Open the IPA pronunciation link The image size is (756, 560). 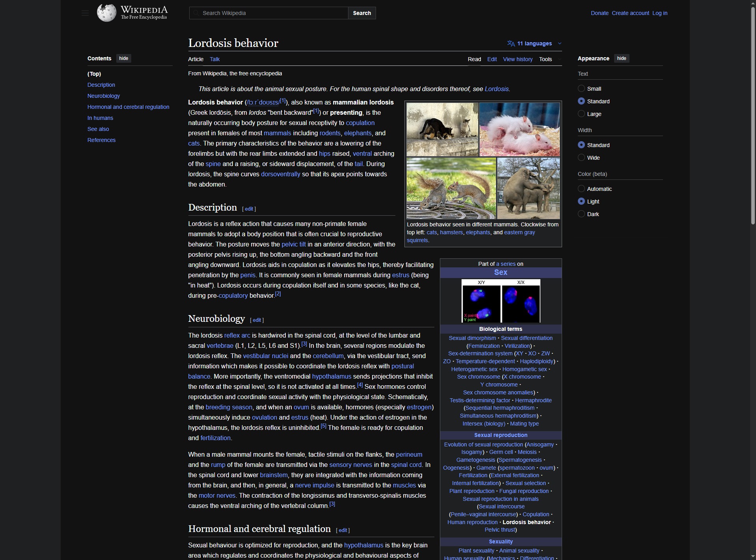(263, 102)
